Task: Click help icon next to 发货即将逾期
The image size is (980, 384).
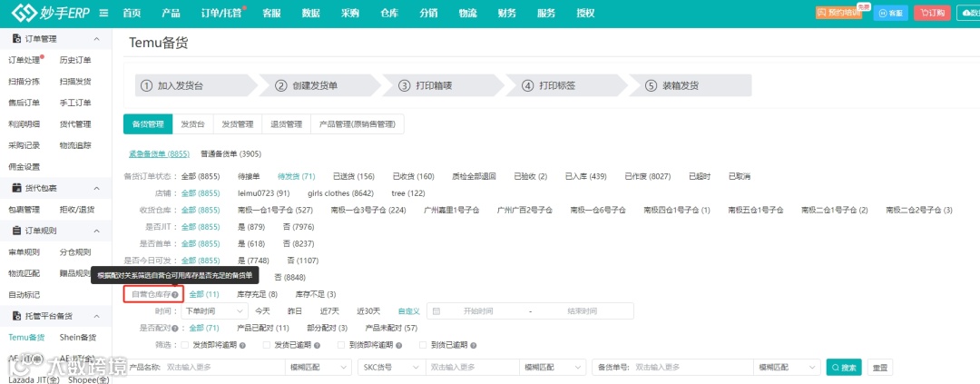Action: 242,345
